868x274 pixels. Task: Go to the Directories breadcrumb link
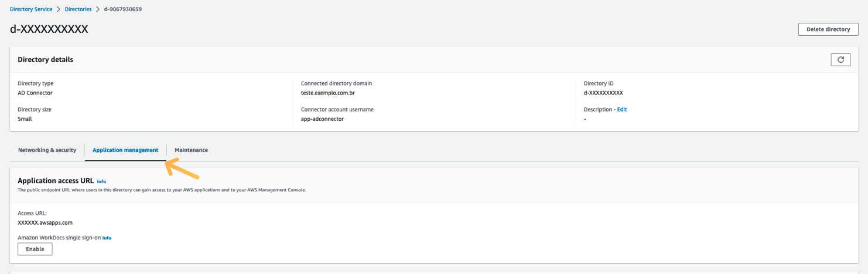click(78, 9)
